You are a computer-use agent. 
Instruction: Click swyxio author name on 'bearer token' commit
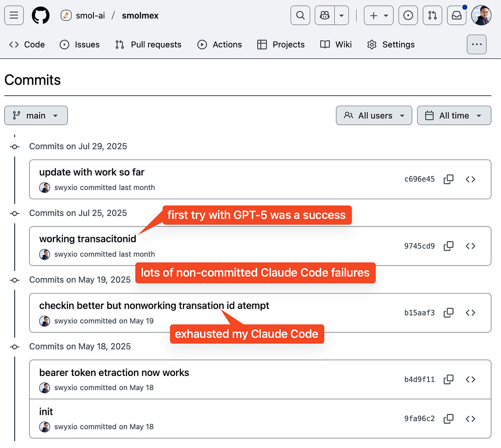pyautogui.click(x=66, y=387)
